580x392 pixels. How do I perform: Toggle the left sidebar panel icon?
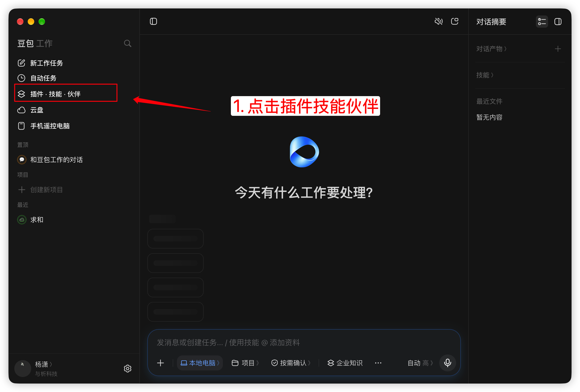click(153, 21)
